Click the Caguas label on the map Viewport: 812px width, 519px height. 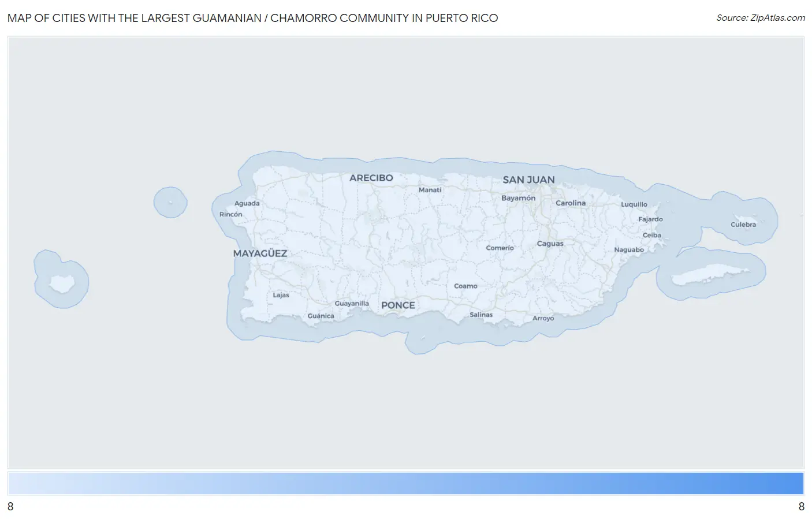click(x=550, y=244)
